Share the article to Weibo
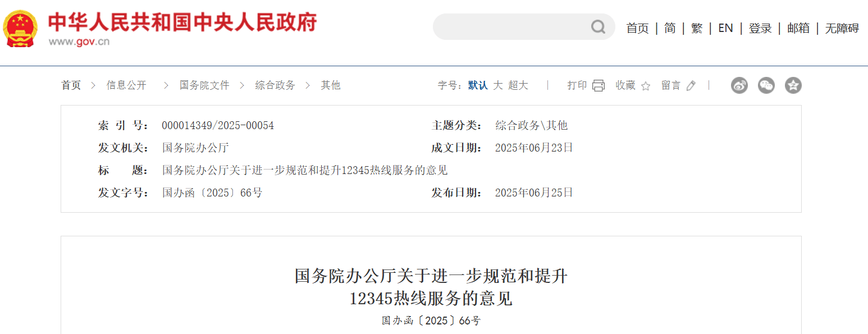 (739, 85)
